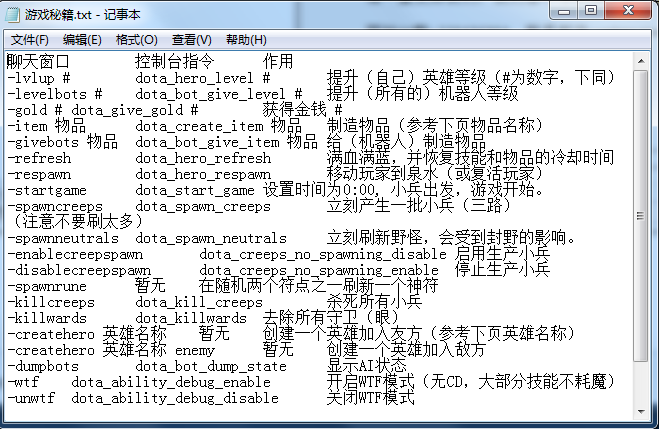The width and height of the screenshot is (659, 429).
Task: Open the 帮助(H) menu
Action: tap(246, 40)
